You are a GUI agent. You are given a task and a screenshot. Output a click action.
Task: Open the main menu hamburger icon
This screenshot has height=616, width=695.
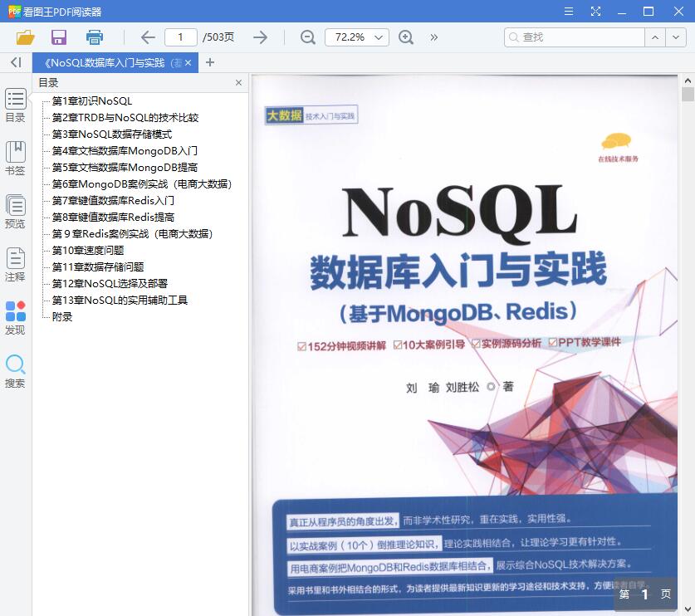click(x=569, y=12)
